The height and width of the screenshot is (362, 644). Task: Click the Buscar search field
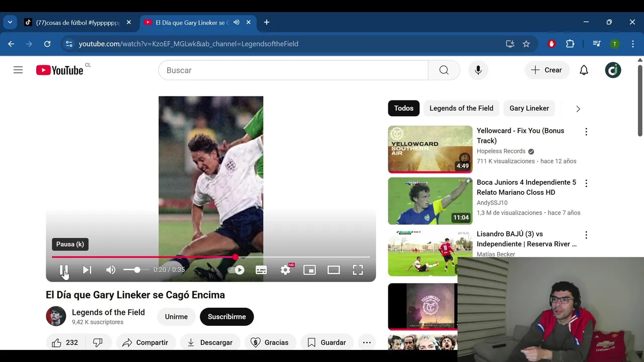293,70
